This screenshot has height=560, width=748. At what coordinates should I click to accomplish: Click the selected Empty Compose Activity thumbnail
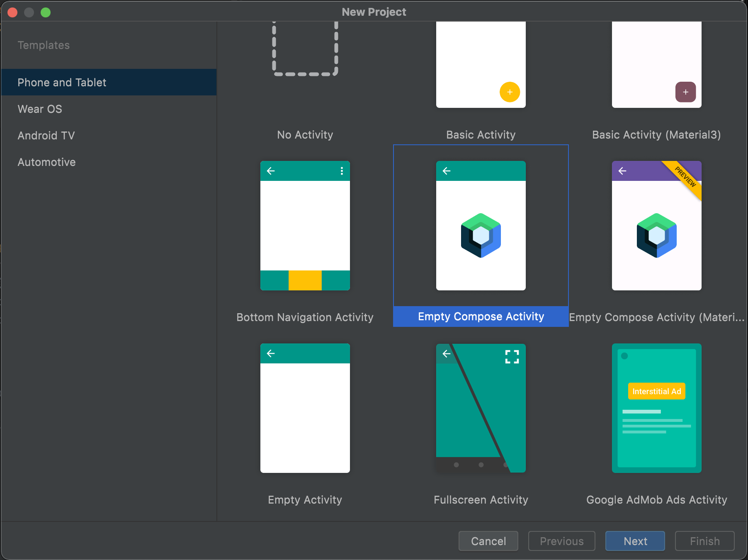click(481, 226)
